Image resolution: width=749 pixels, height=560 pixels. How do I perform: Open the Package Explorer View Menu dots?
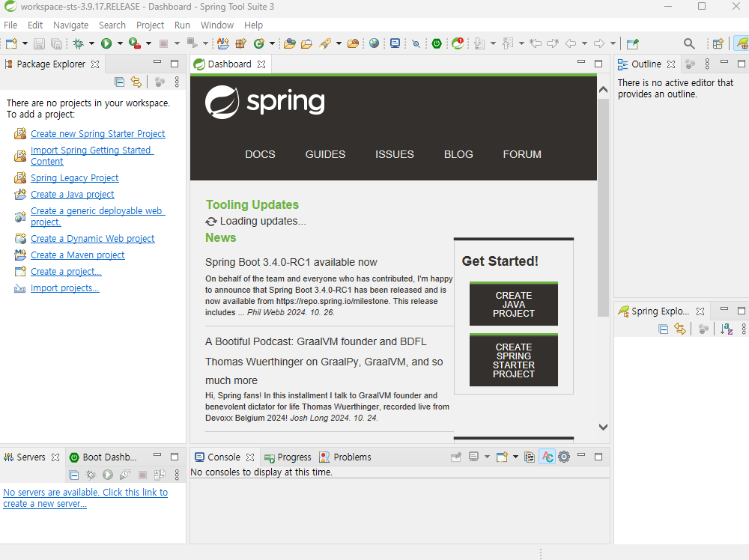pyautogui.click(x=177, y=82)
